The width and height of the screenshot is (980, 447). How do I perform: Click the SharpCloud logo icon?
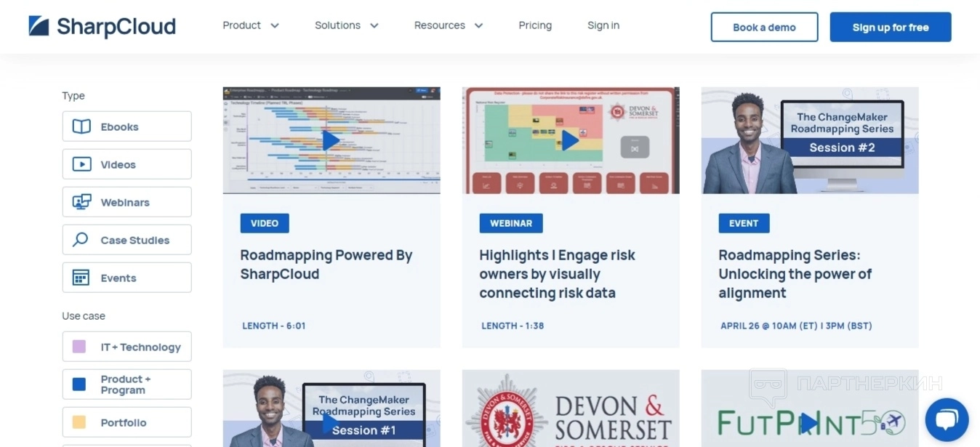tap(39, 26)
